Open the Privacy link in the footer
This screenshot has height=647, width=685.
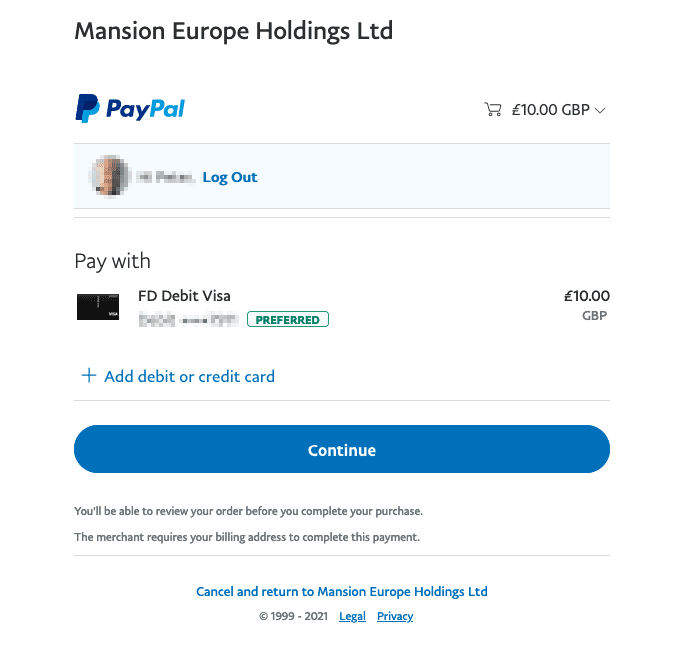(x=395, y=616)
